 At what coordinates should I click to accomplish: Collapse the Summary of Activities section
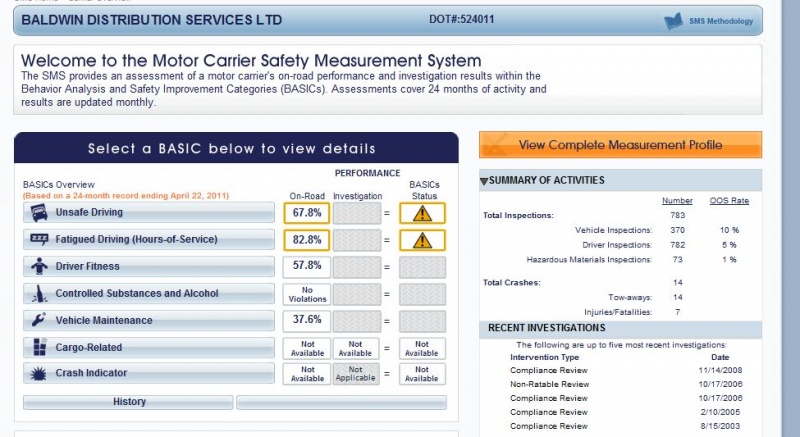(x=485, y=181)
